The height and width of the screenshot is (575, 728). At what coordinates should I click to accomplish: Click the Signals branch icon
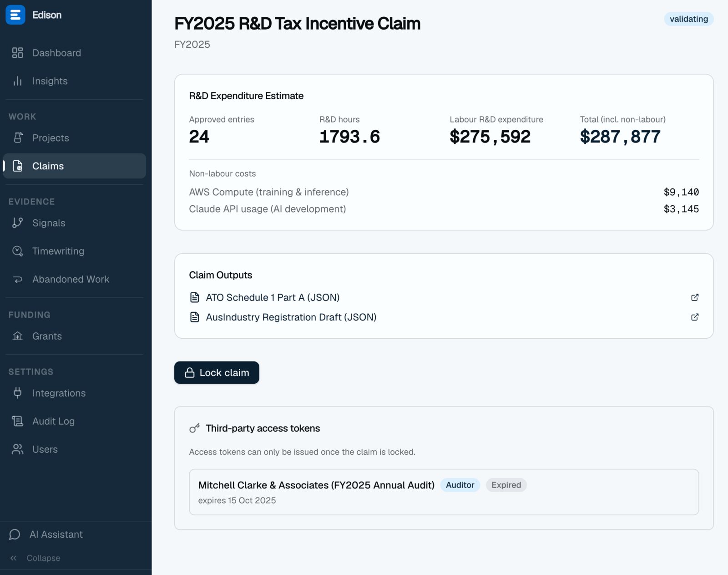point(17,223)
